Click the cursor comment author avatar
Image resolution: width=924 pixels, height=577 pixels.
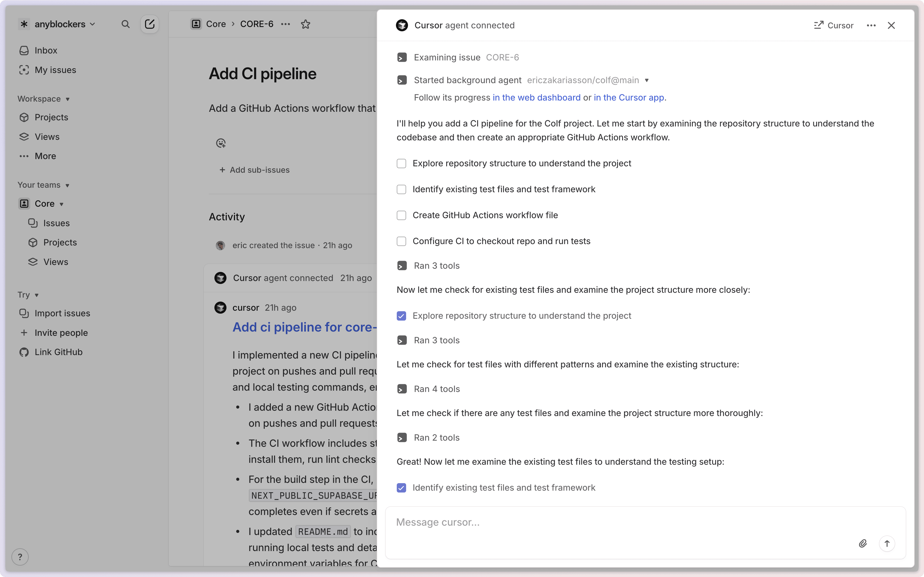[x=220, y=307]
